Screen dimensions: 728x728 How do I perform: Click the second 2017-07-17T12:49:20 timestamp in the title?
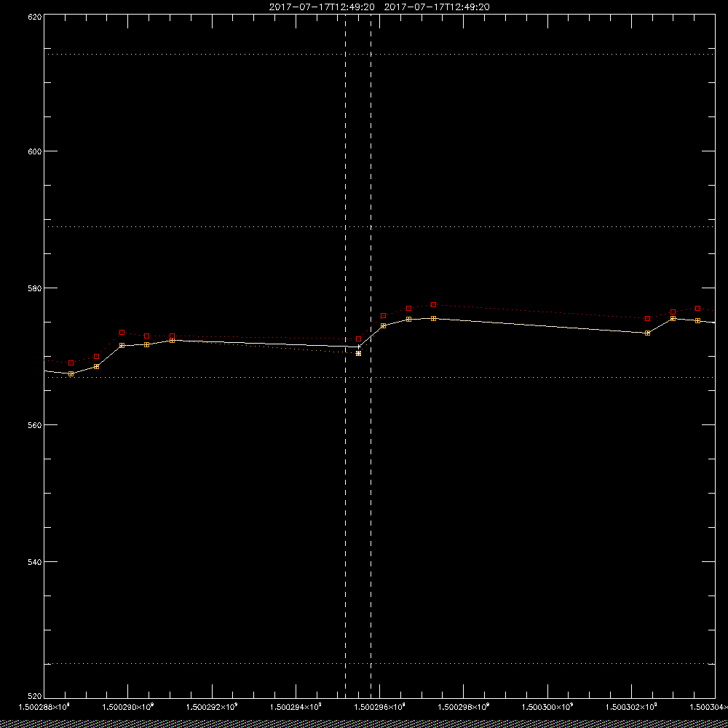pyautogui.click(x=437, y=7)
